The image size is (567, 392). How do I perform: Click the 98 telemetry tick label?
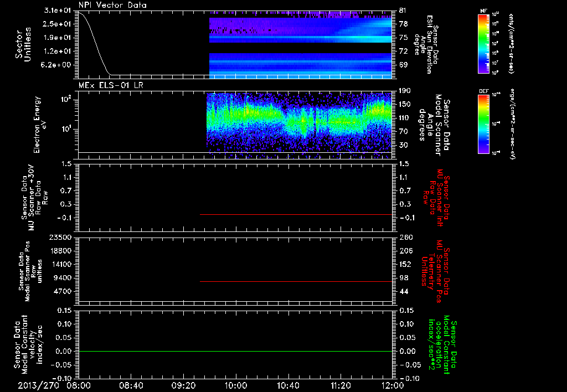coord(403,278)
